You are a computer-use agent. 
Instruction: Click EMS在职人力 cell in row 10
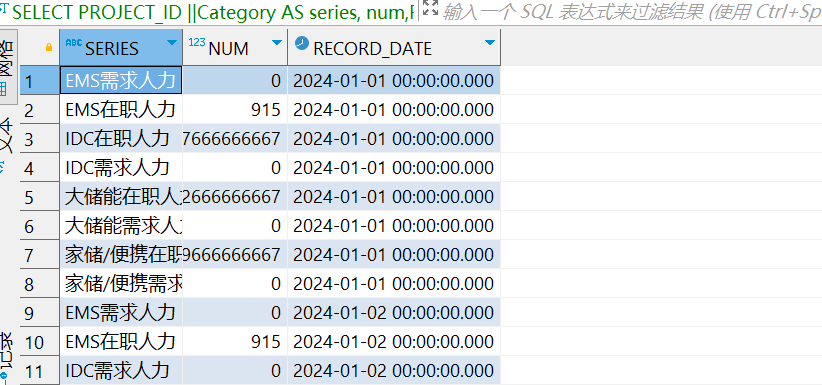click(121, 341)
